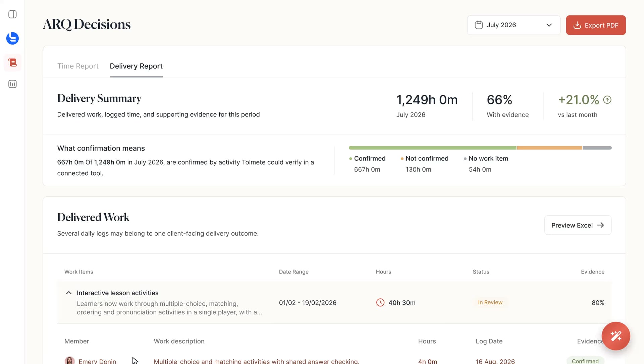
Task: Open the blue Tolmete logo icon
Action: coord(12,38)
